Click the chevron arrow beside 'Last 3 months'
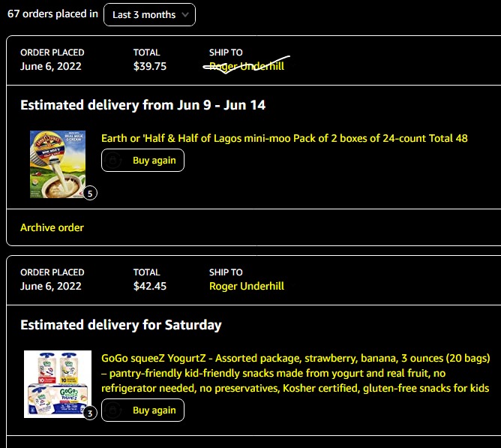Screen dimensions: 501x448 point(185,14)
